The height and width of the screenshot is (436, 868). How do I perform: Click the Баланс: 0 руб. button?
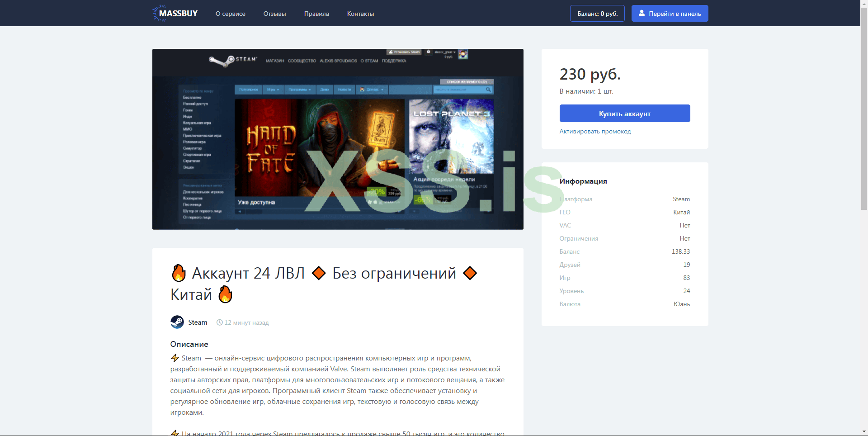(597, 14)
